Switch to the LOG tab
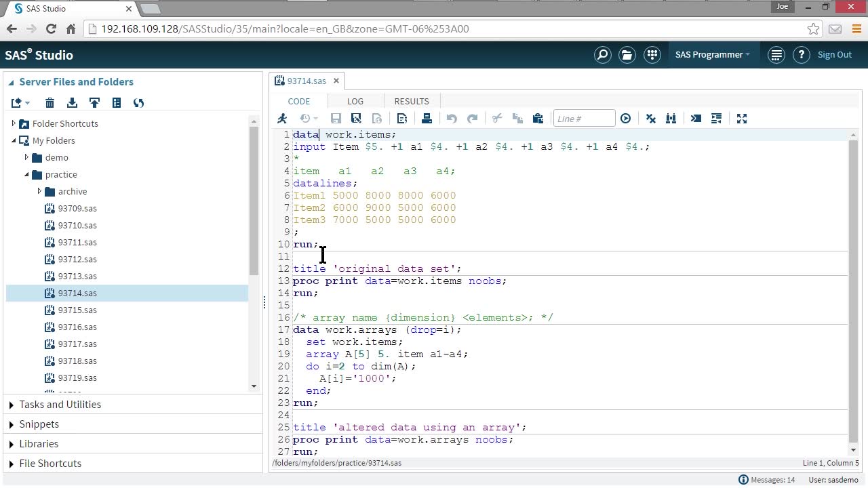Viewport: 868px width, 488px height. [355, 101]
